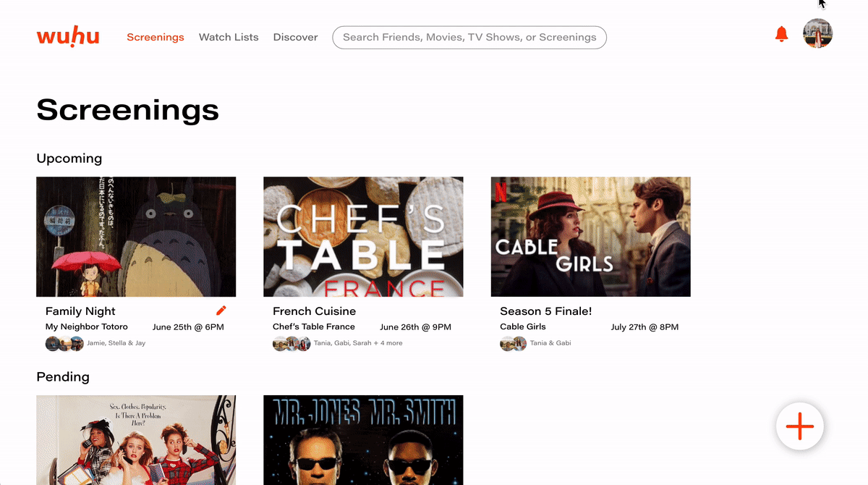This screenshot has height=485, width=868.
Task: Click Family Night attendee avatars
Action: pyautogui.click(x=64, y=343)
